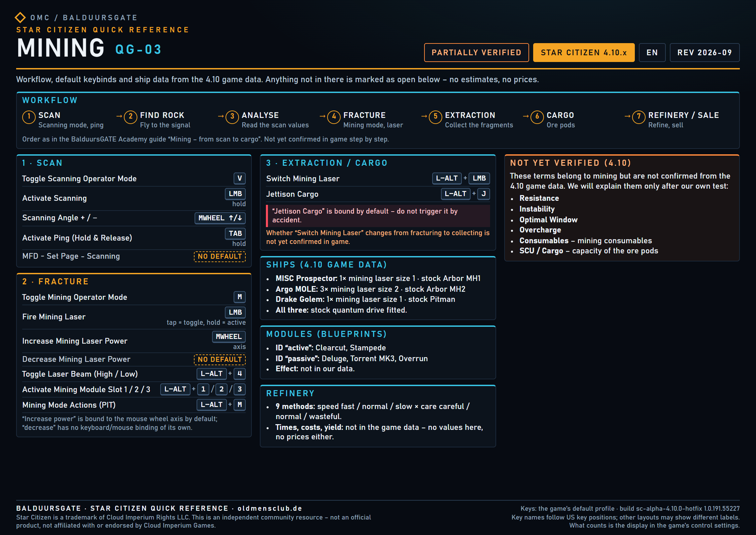Click key 2 in Activate Mining Module Slot row
The height and width of the screenshot is (535, 756).
[221, 389]
